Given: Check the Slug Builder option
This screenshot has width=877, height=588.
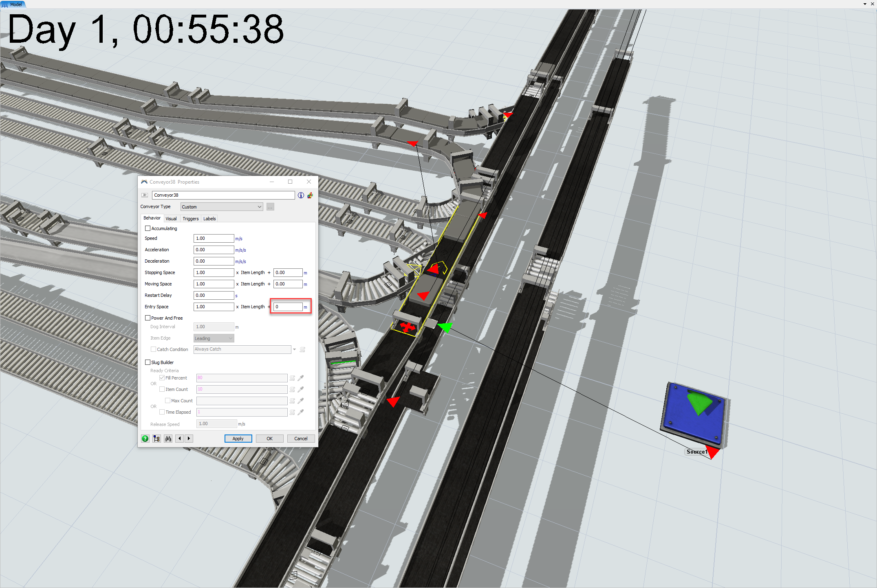Looking at the screenshot, I should tap(148, 362).
